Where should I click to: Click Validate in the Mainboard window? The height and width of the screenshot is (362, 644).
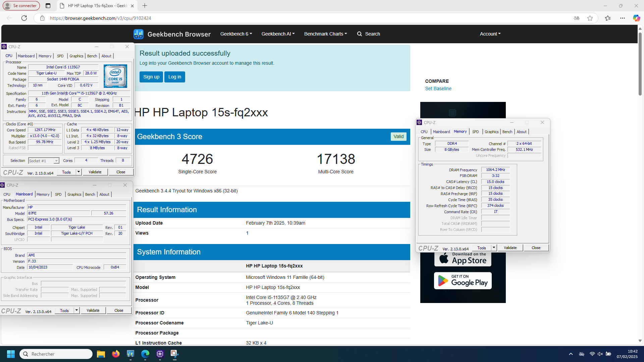93,310
